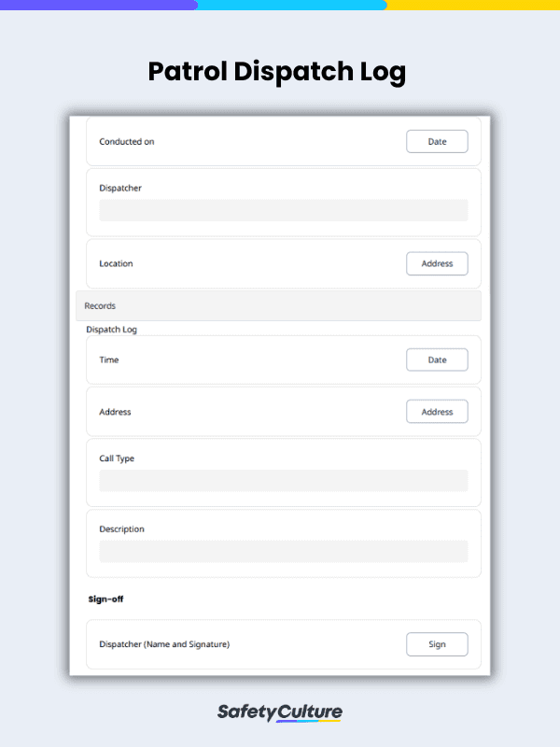Select the Conducted on field label
Viewport: 560px width, 747px height.
click(128, 141)
